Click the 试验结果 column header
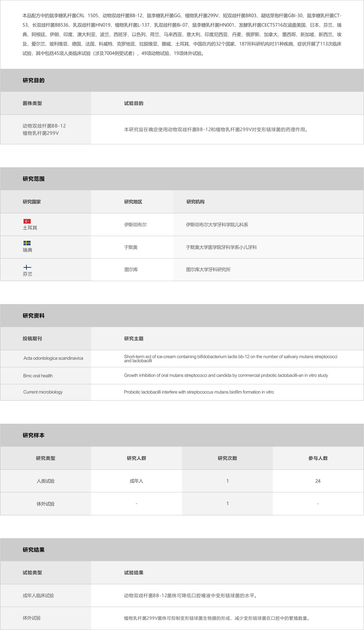The image size is (364, 630). pyautogui.click(x=134, y=573)
